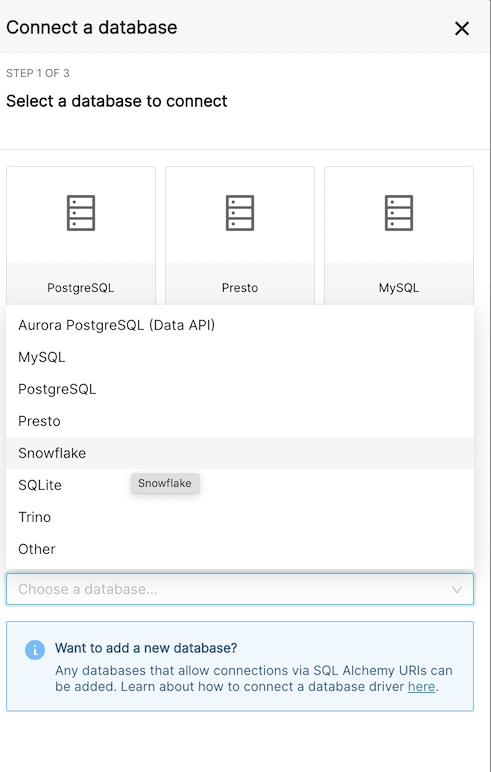Select the Presto card label
Viewport: 491px width, 772px height.
click(x=240, y=288)
